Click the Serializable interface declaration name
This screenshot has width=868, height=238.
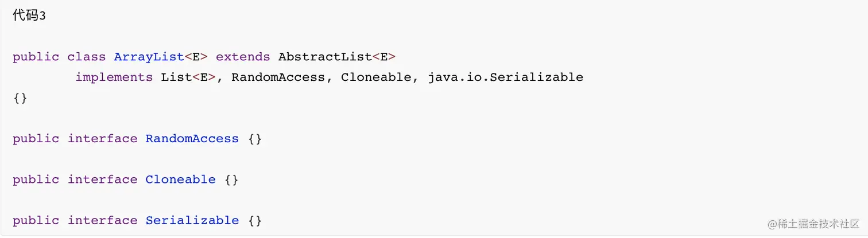pos(192,221)
